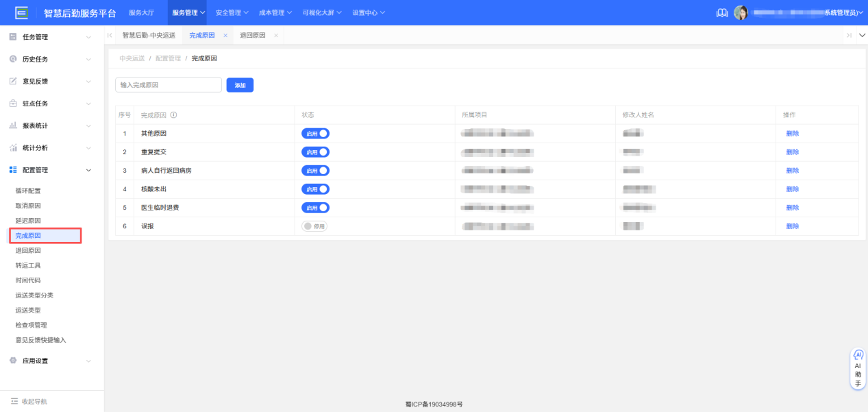This screenshot has height=412, width=868.
Task: Open the book/help icon in top bar
Action: 721,13
